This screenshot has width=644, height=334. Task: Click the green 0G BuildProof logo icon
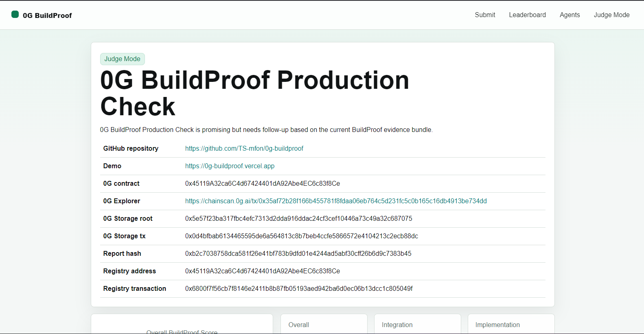15,15
